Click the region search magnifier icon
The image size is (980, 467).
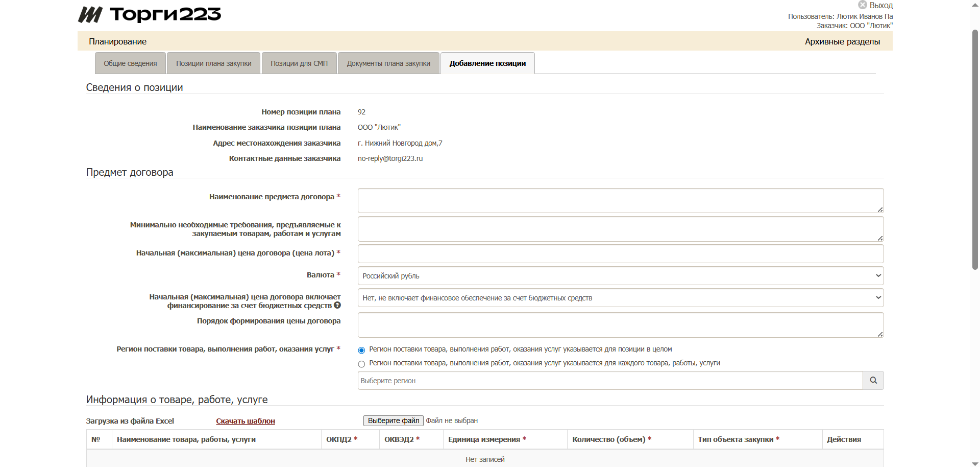point(873,381)
